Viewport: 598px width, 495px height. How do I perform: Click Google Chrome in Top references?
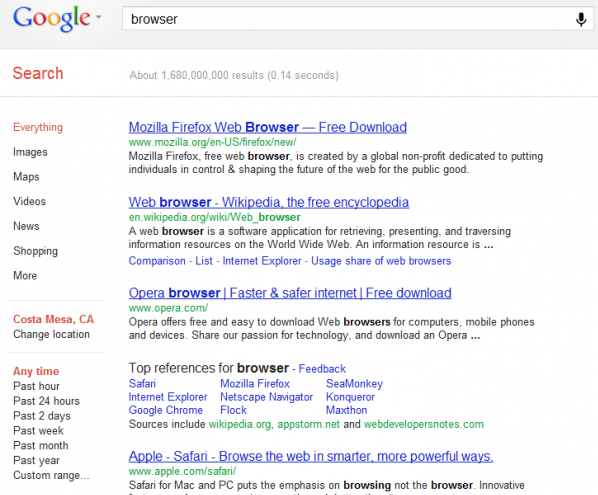166,410
